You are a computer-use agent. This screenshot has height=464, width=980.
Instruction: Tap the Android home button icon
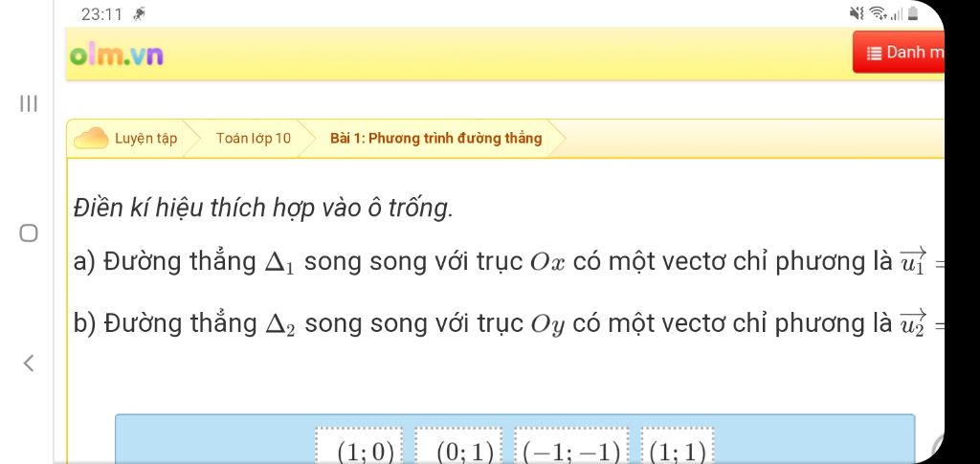click(x=29, y=232)
